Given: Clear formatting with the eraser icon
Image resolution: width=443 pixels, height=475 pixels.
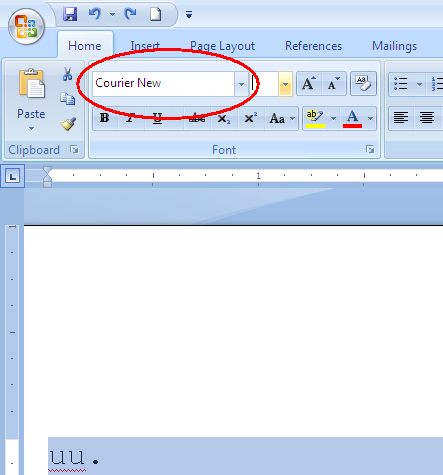Looking at the screenshot, I should click(x=363, y=83).
